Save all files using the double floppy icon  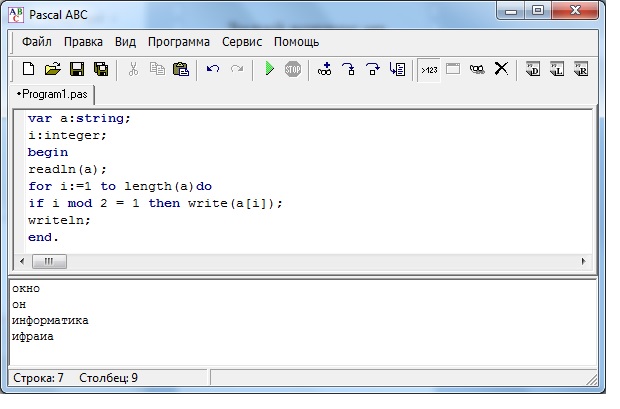pyautogui.click(x=101, y=69)
